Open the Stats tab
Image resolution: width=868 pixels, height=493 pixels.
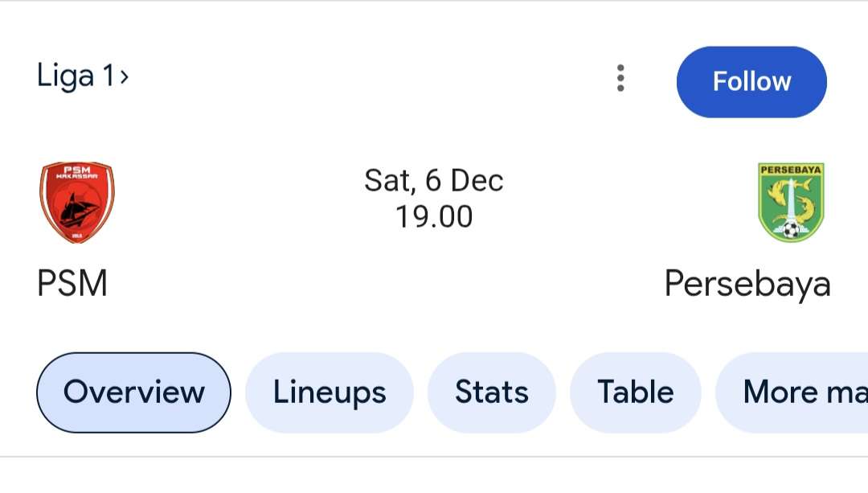(492, 392)
